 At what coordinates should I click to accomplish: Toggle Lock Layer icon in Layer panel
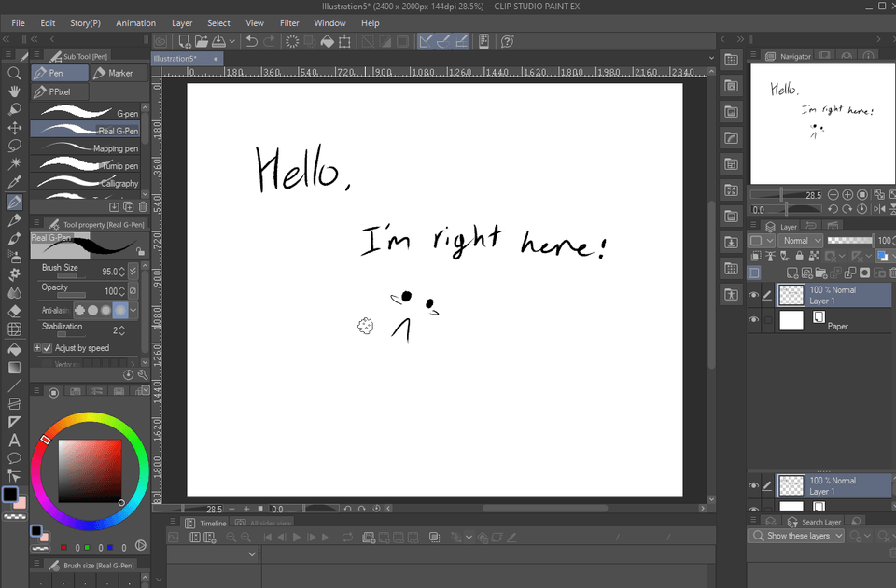(x=800, y=256)
